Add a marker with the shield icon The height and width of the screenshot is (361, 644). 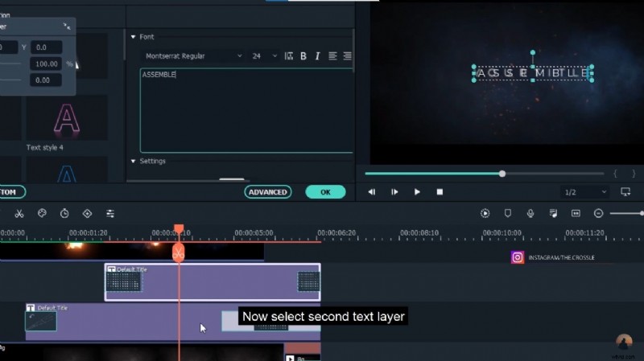tap(508, 213)
